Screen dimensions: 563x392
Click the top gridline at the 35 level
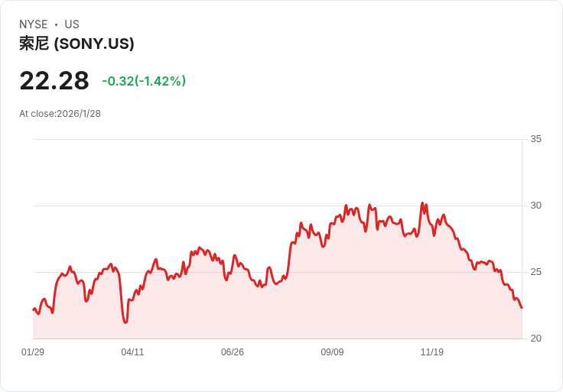[275, 139]
